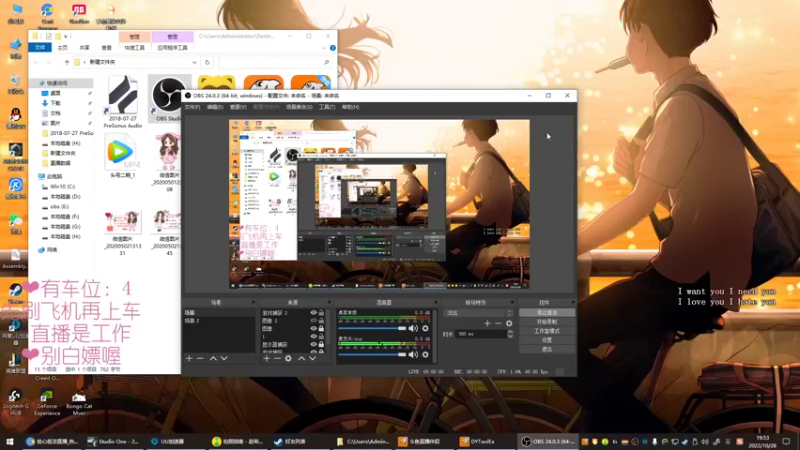Open the Explorer address bar history dropdown
Image resolution: width=800 pixels, height=450 pixels.
(x=194, y=62)
